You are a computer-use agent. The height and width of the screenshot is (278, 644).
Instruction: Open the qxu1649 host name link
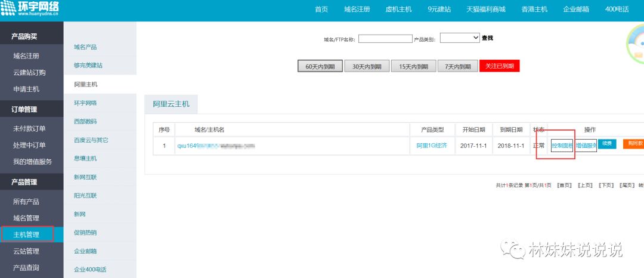(216, 146)
